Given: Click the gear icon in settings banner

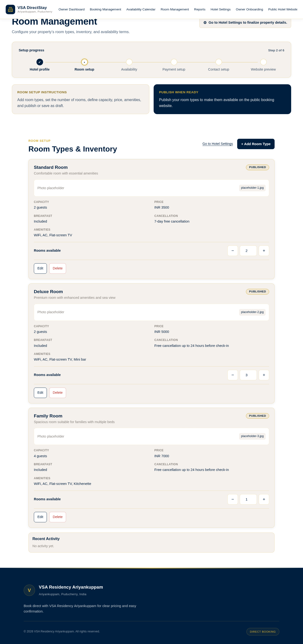Looking at the screenshot, I should tap(205, 22).
